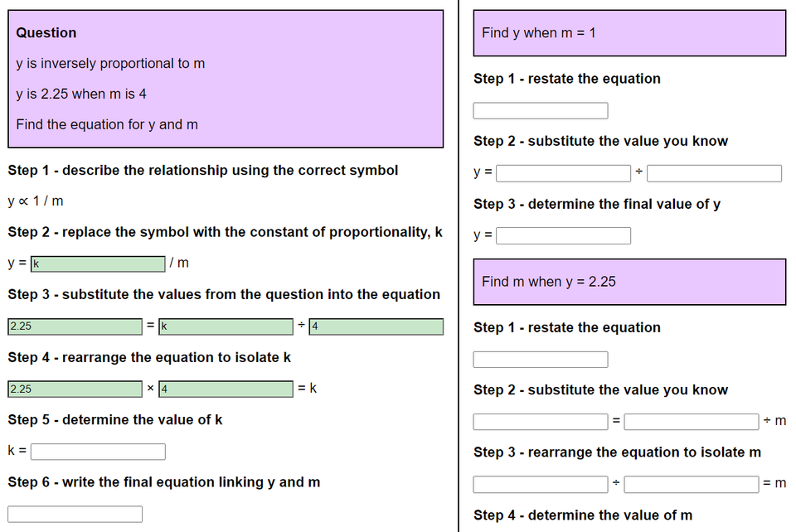Select the left box before the equals sign
Image resolution: width=796 pixels, height=532 pixels.
[540, 421]
